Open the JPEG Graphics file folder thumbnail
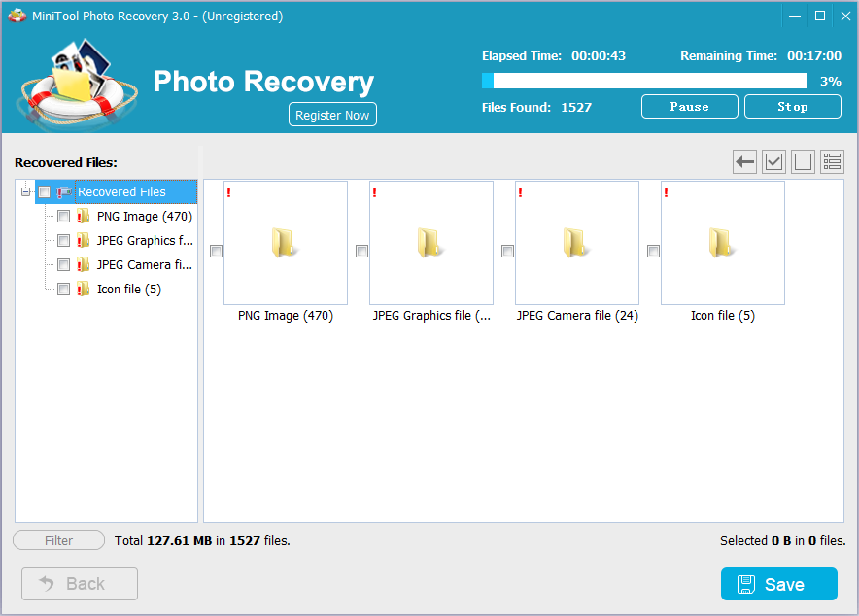Viewport: 859px width, 616px height. click(430, 243)
